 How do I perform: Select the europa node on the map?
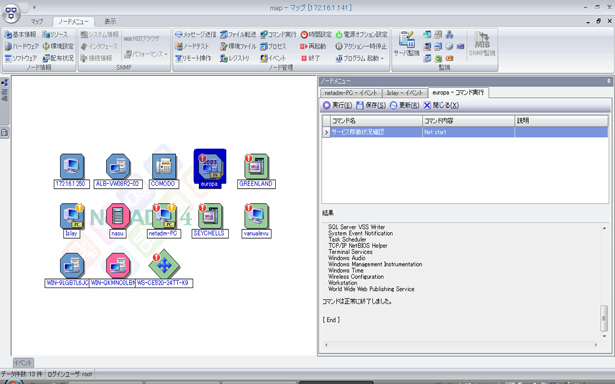pyautogui.click(x=209, y=168)
